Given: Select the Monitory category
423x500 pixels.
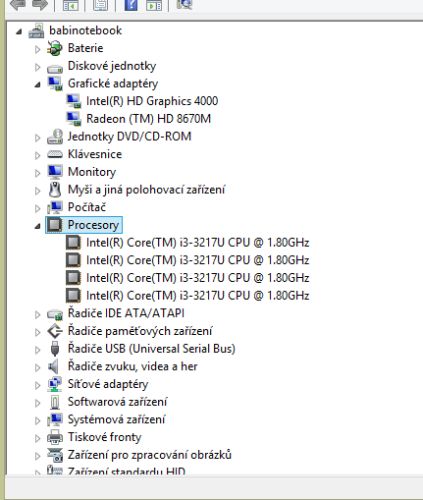Looking at the screenshot, I should [92, 172].
